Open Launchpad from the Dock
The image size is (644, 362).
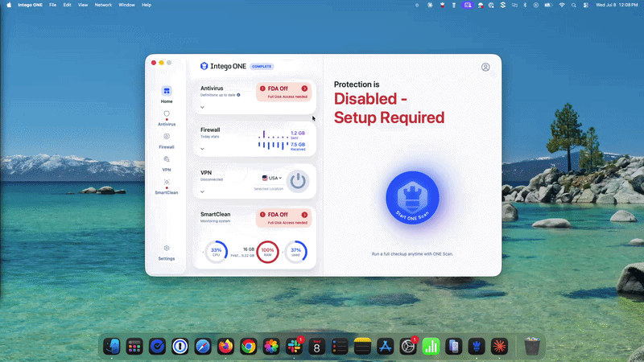point(134,347)
